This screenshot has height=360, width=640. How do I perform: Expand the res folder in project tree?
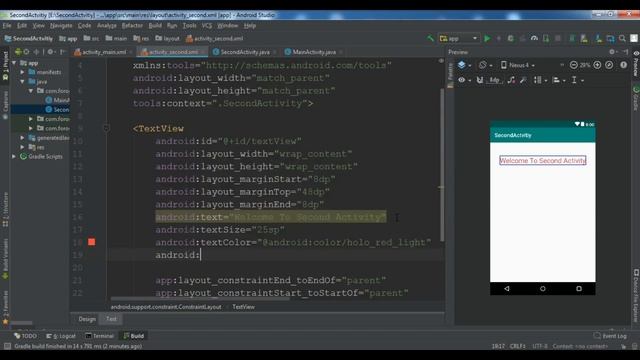coord(22,147)
